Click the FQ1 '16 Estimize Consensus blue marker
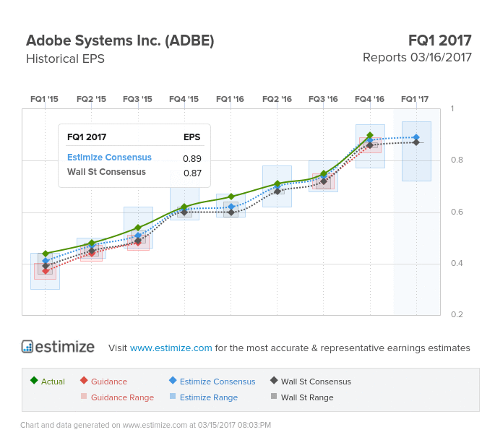 [x=231, y=207]
